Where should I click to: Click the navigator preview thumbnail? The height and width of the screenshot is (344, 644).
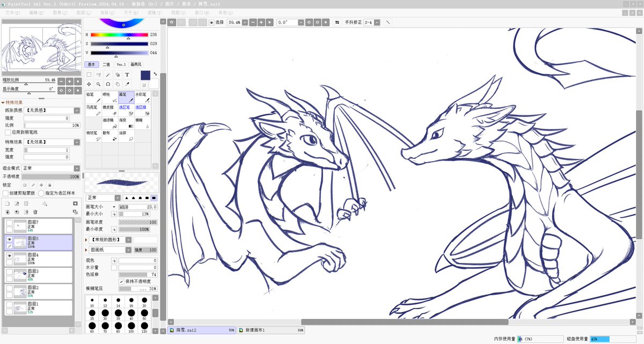pyautogui.click(x=41, y=48)
